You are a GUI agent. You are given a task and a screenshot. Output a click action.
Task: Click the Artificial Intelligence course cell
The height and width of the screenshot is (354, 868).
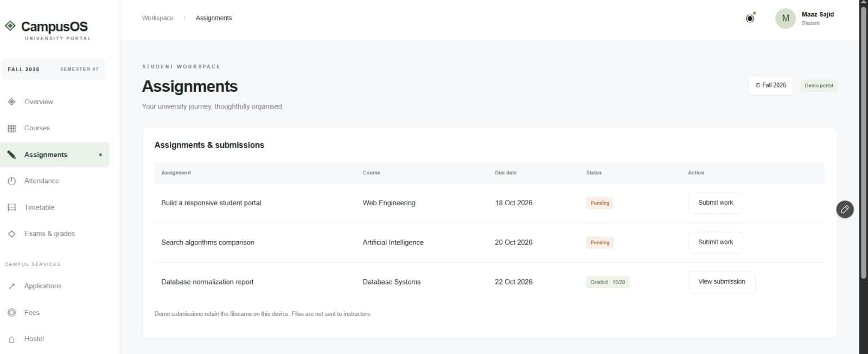coord(393,243)
